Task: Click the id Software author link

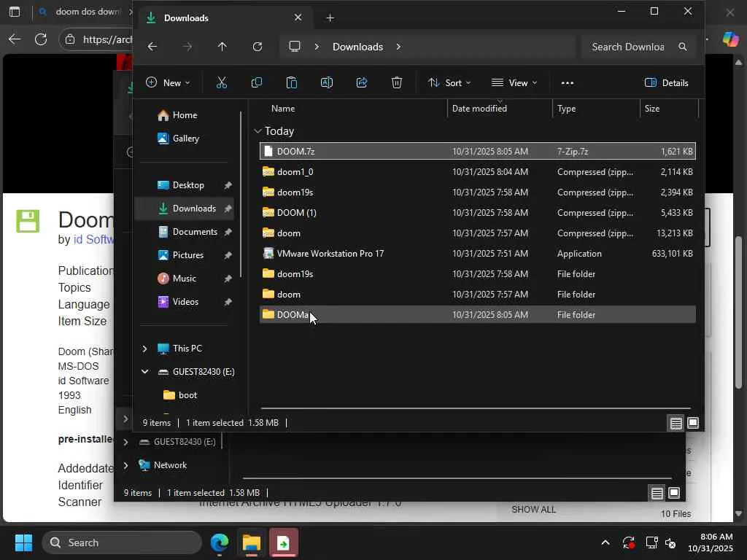Action: click(93, 239)
